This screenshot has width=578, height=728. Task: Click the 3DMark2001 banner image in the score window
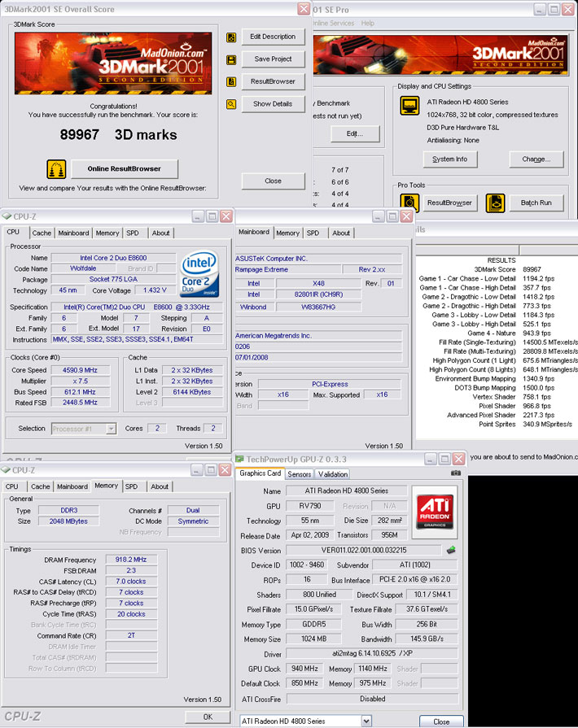pyautogui.click(x=113, y=63)
